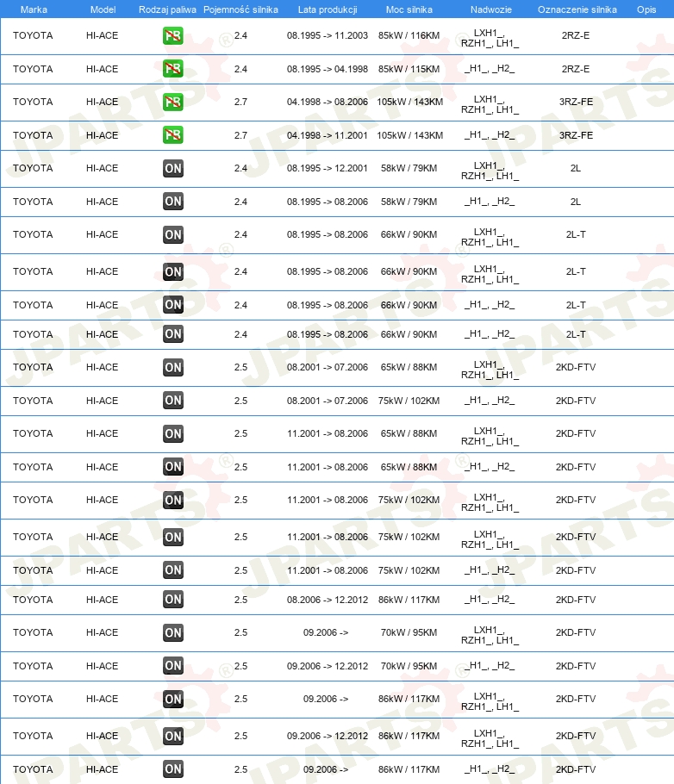Viewport: 674px width, 784px height.
Task: Select the power value 85kW / 116KM
Action: point(409,35)
